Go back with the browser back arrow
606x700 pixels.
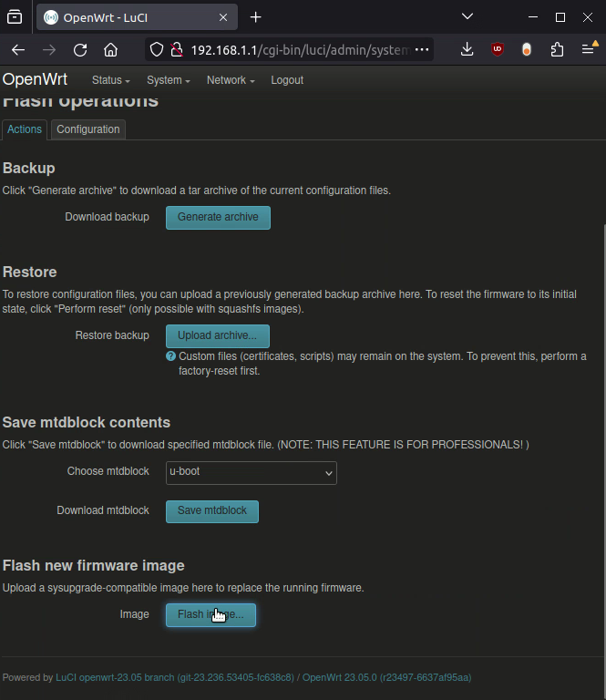pyautogui.click(x=18, y=49)
